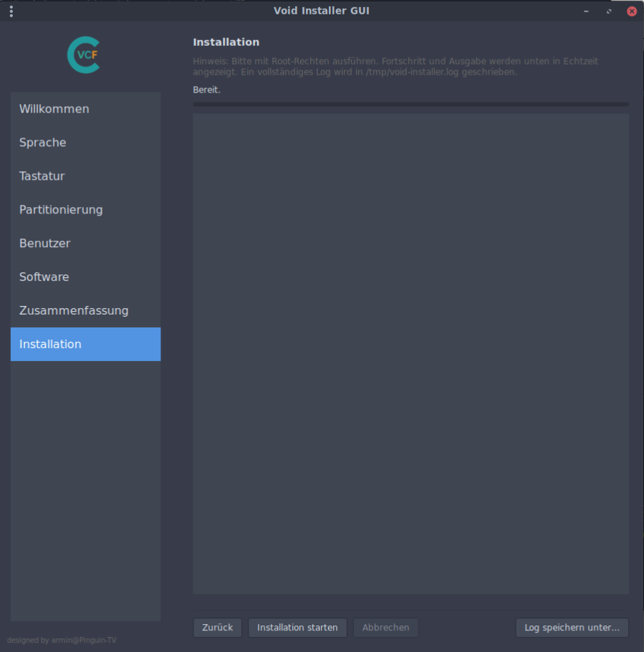Screen dimensions: 644x652
Task: Select the highlighted Installation sidebar entry
Action: tap(85, 345)
